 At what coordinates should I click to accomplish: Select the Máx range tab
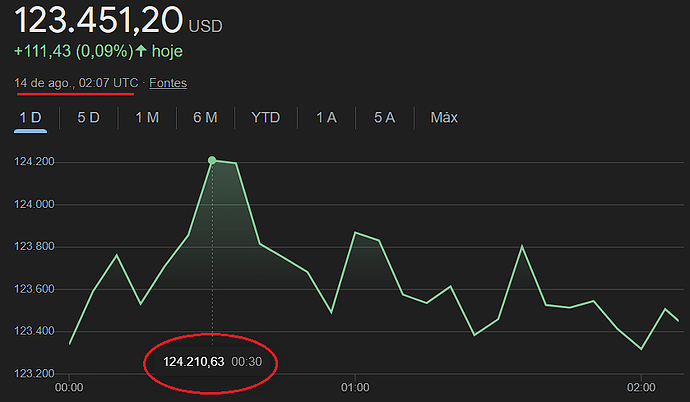pyautogui.click(x=444, y=118)
